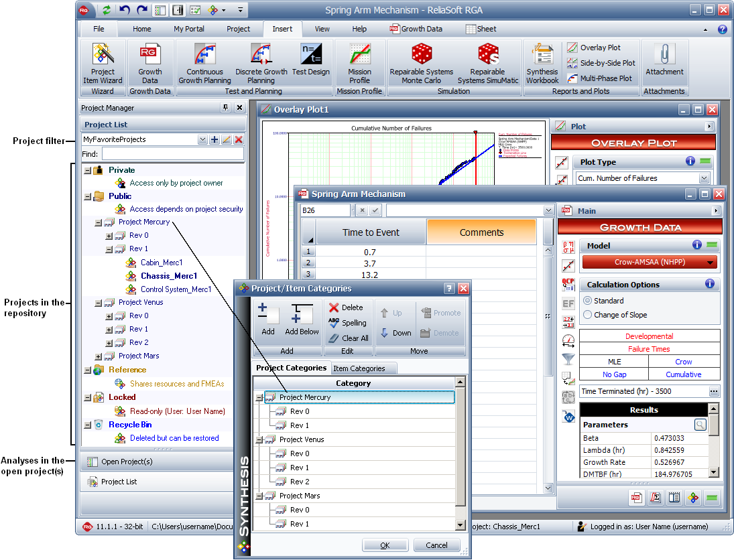Viewport: 734px width, 560px height.
Task: Launch Continuous Growth Planning
Action: point(204,64)
